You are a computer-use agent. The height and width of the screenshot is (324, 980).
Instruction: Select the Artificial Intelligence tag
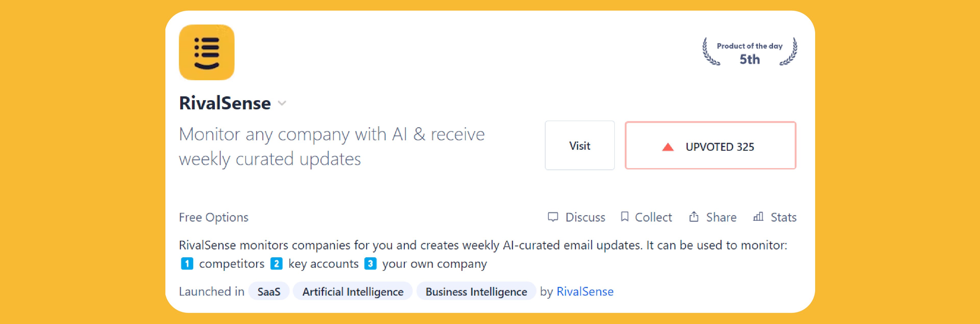(x=353, y=292)
